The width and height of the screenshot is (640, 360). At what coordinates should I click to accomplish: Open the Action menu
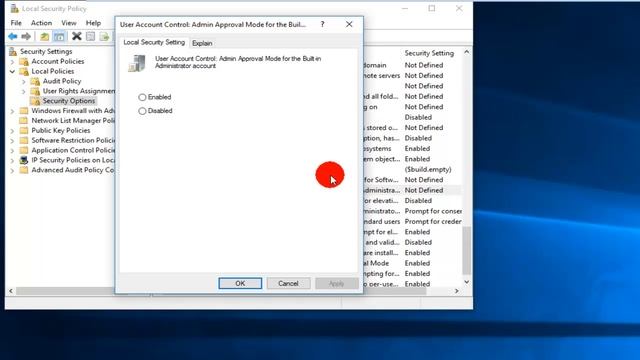point(42,23)
